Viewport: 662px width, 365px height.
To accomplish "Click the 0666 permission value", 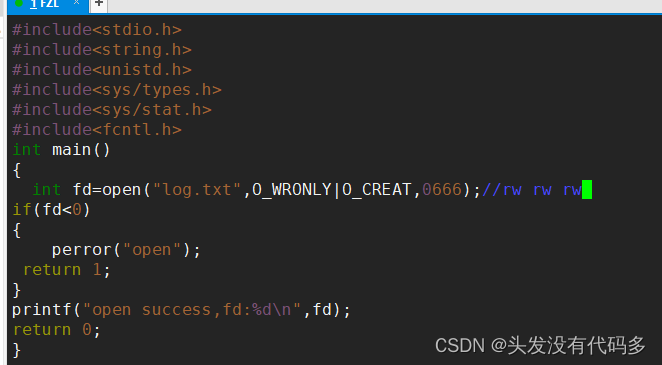I will point(442,190).
